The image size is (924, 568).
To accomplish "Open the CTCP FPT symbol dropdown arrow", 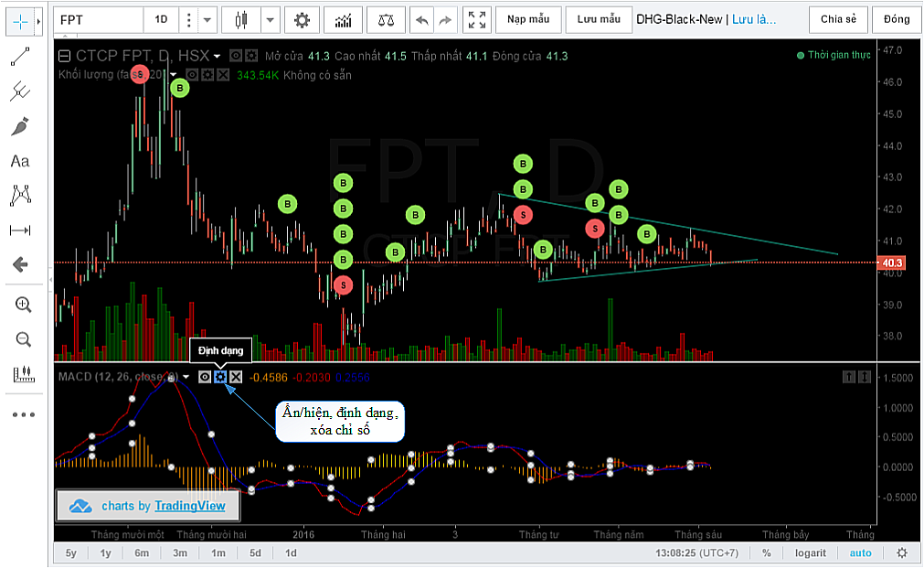I will pos(217,57).
